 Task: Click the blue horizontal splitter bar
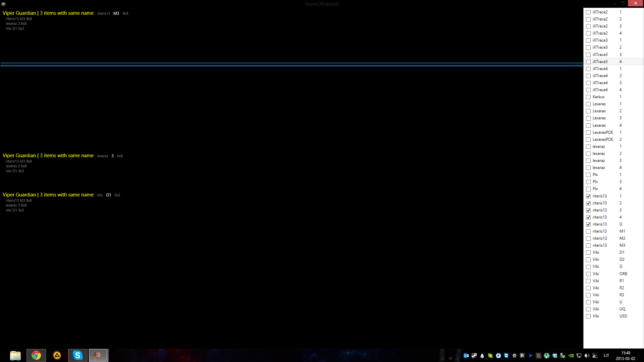[291, 64]
